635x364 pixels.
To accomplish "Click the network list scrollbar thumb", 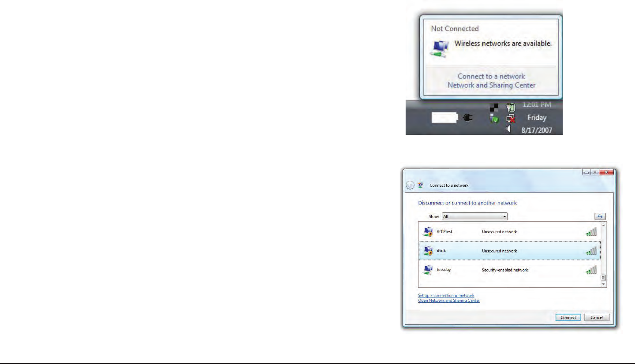I will [604, 278].
